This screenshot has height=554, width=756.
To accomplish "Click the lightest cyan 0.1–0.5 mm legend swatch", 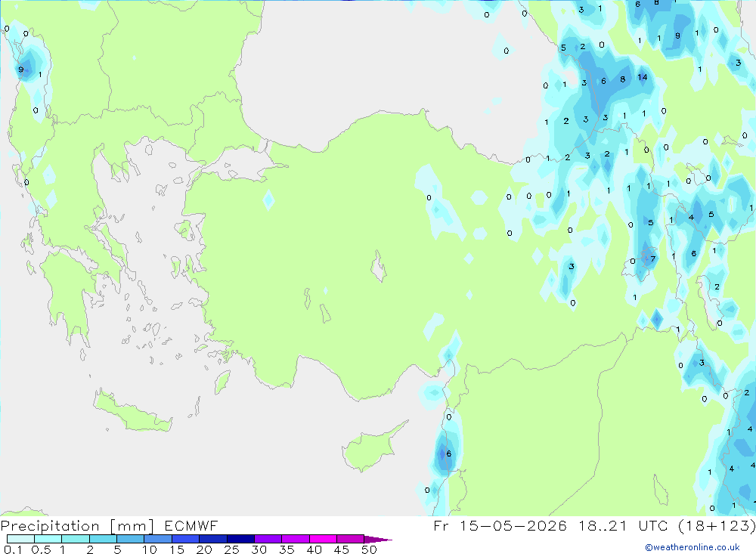I will click(20, 539).
